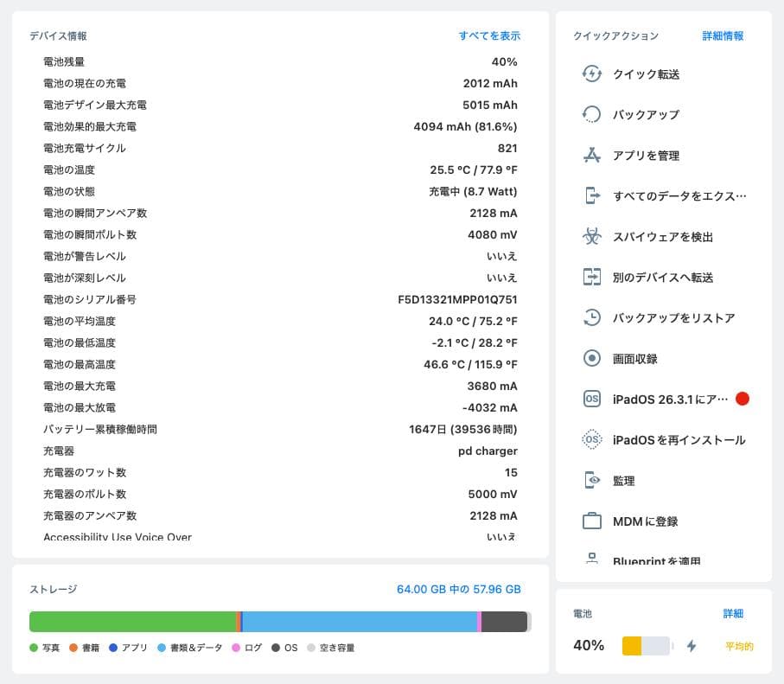Image resolution: width=784 pixels, height=684 pixels.
Task: Click value 24.0 °C / 75.2 °F
Action: 473,321
